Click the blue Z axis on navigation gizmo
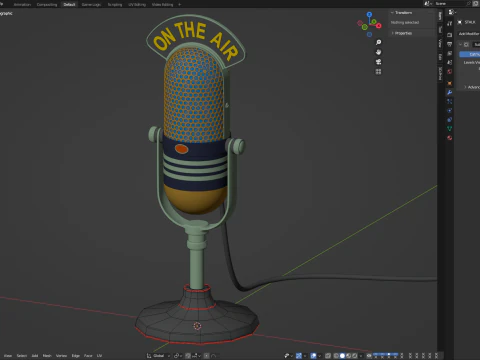 point(369,14)
